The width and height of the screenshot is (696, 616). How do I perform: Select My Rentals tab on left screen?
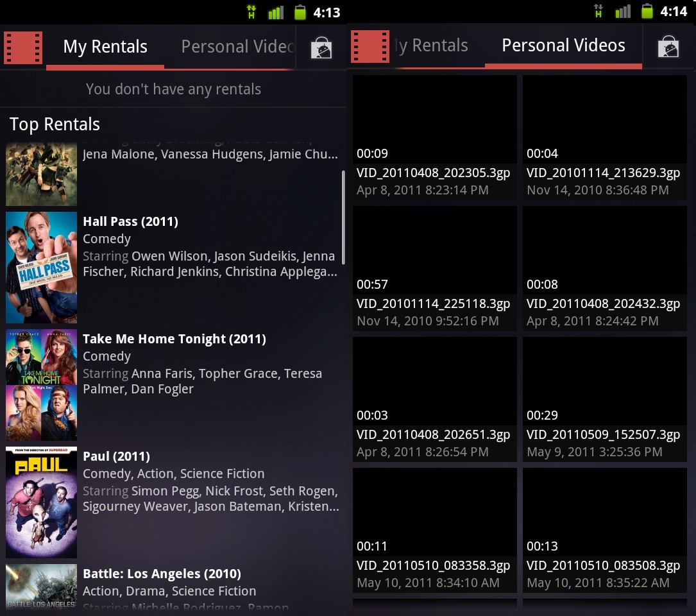[105, 47]
